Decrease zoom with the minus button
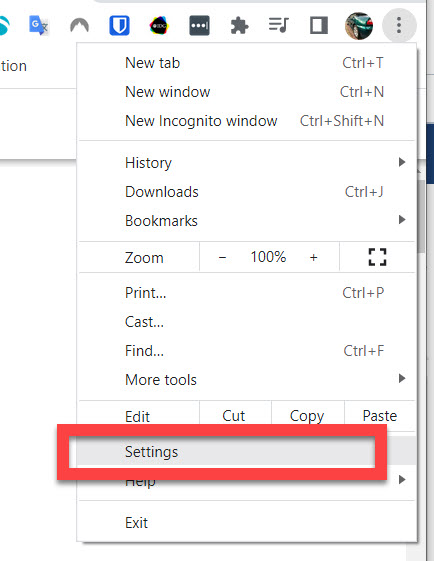434x561 pixels. (222, 257)
